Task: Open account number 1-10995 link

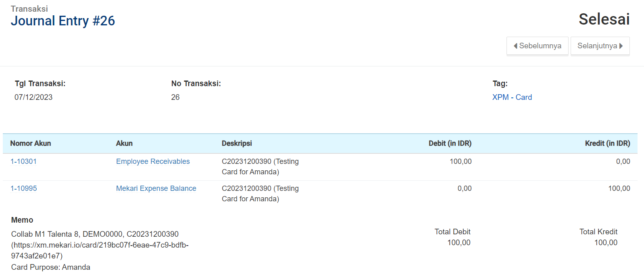Action: (24, 188)
